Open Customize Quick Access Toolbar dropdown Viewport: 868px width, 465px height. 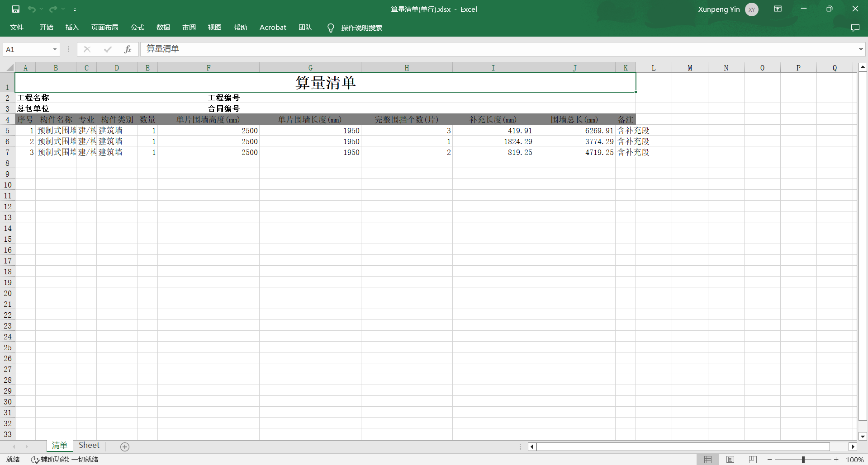pyautogui.click(x=75, y=9)
